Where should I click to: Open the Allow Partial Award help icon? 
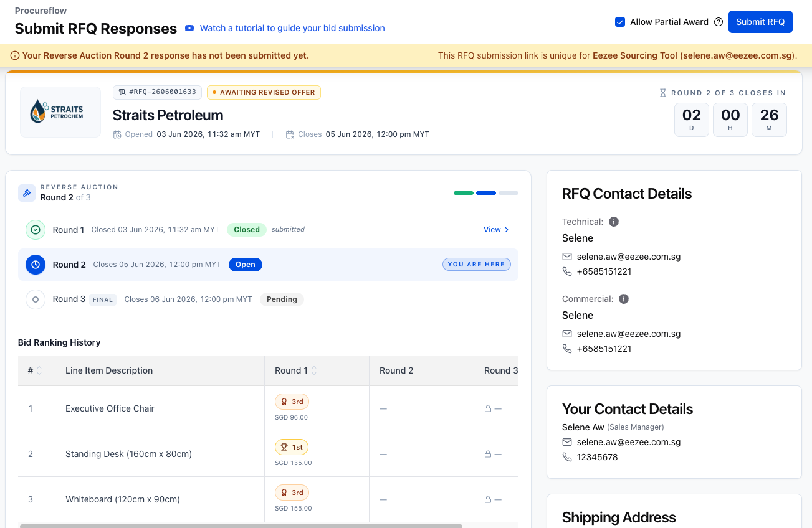(x=719, y=22)
